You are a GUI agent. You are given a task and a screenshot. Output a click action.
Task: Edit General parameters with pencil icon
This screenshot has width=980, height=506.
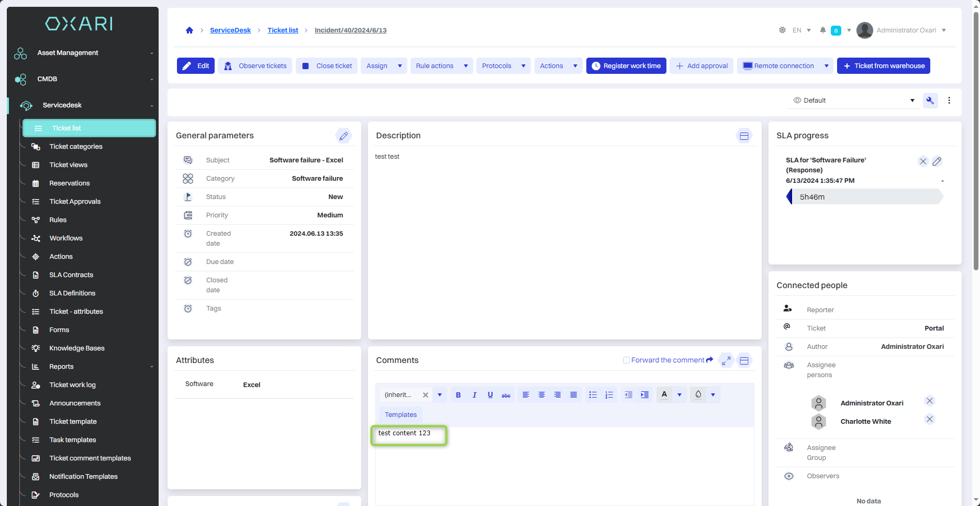coord(343,136)
